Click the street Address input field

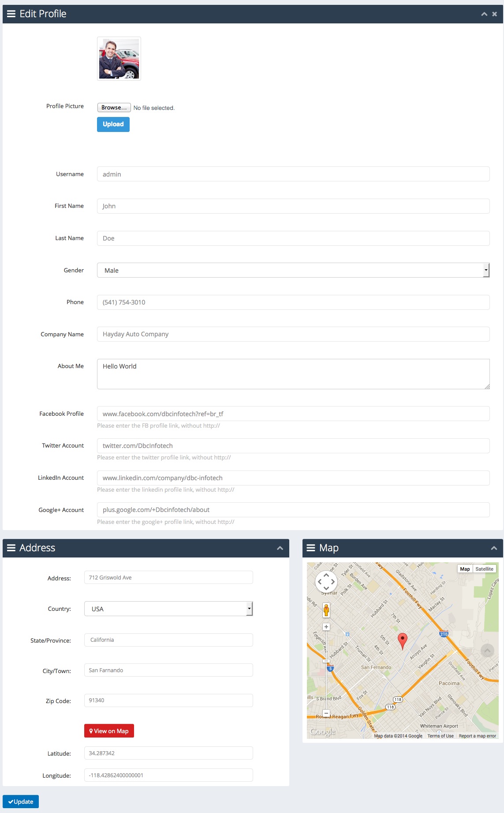[168, 577]
